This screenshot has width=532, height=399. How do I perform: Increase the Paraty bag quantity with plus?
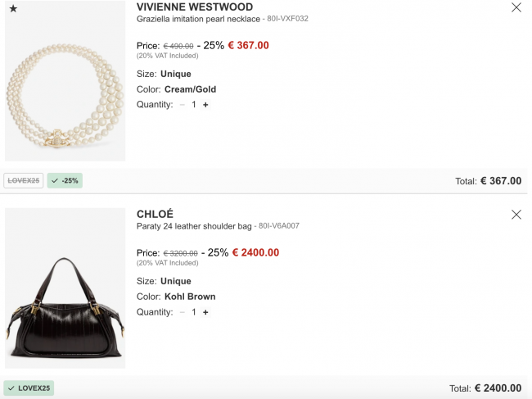tap(205, 312)
